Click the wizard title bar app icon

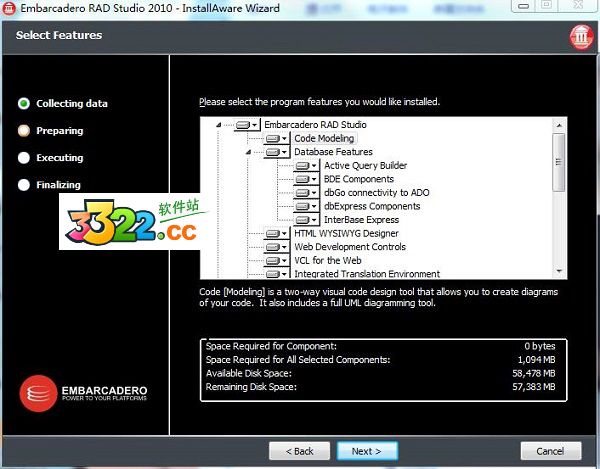click(9, 8)
